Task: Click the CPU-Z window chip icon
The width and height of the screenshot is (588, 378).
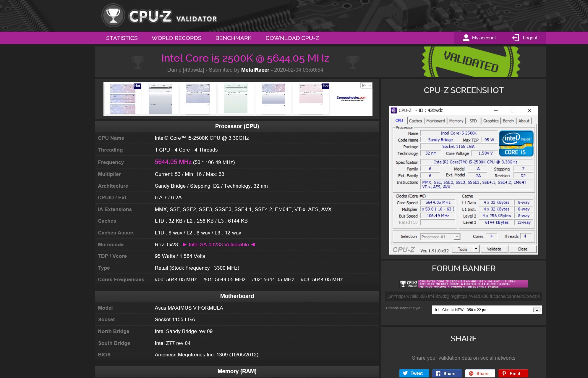Action: pos(393,110)
